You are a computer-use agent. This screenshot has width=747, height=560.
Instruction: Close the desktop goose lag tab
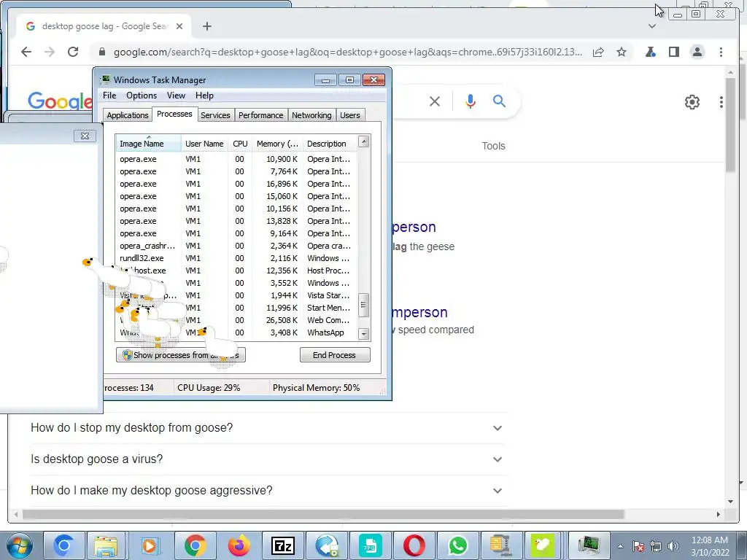(179, 26)
